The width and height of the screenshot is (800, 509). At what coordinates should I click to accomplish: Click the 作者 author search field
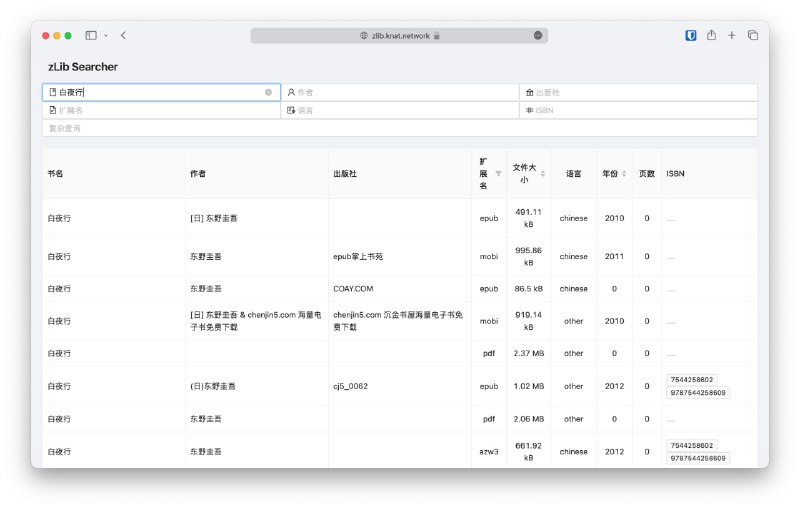click(x=400, y=92)
